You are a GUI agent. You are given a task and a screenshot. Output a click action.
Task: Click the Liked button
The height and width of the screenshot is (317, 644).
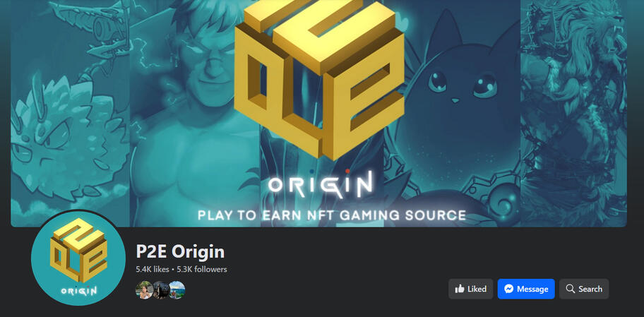click(471, 289)
